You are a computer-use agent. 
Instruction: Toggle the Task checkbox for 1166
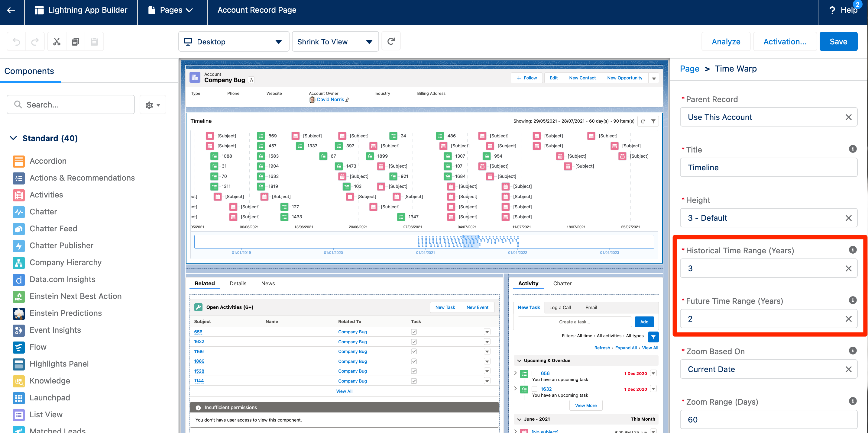click(414, 351)
